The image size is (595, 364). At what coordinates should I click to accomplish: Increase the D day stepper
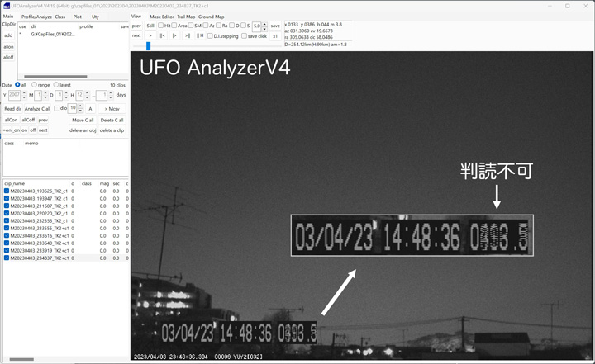66,93
